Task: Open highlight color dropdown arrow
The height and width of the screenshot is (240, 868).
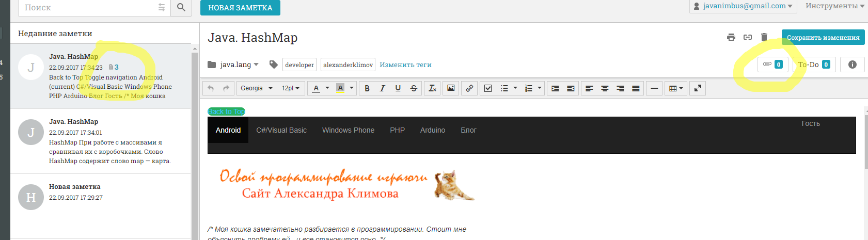Action: click(352, 88)
